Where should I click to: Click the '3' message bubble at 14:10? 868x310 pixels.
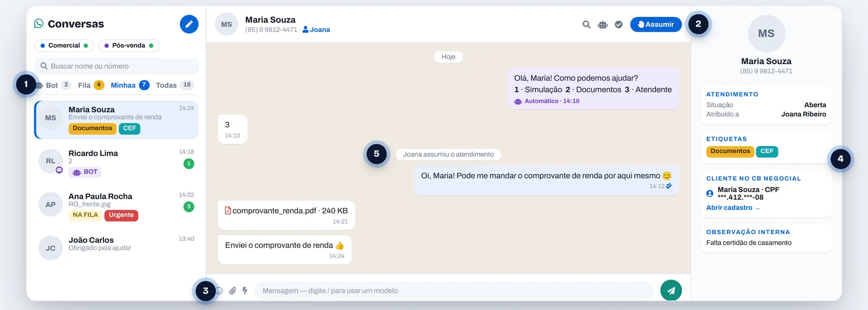click(x=233, y=129)
